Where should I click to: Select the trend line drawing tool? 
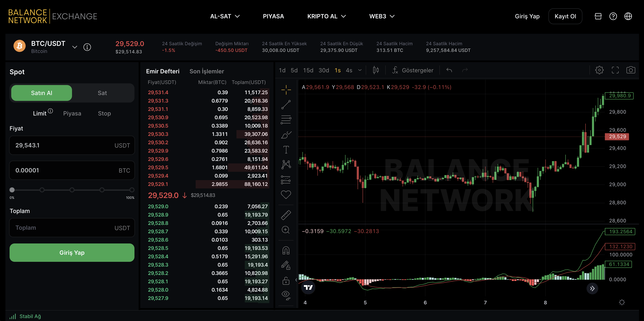286,105
